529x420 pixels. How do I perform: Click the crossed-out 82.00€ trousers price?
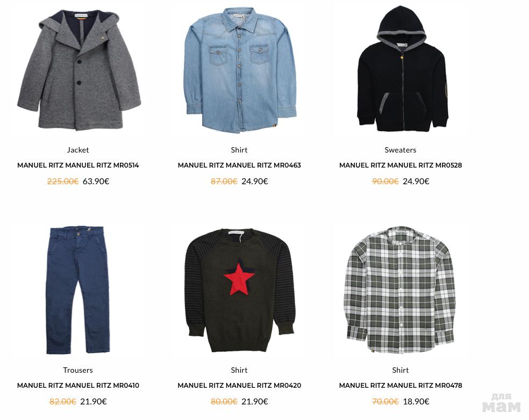(63, 401)
